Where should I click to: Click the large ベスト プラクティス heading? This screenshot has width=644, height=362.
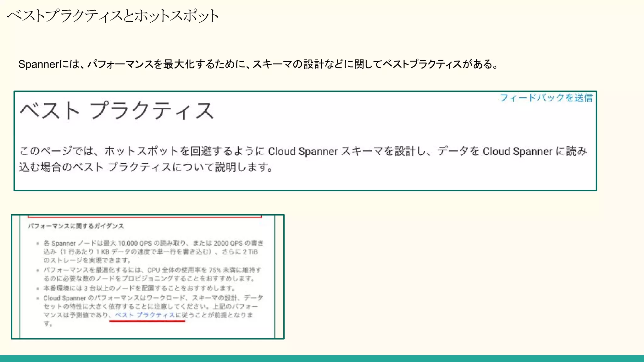click(x=117, y=111)
